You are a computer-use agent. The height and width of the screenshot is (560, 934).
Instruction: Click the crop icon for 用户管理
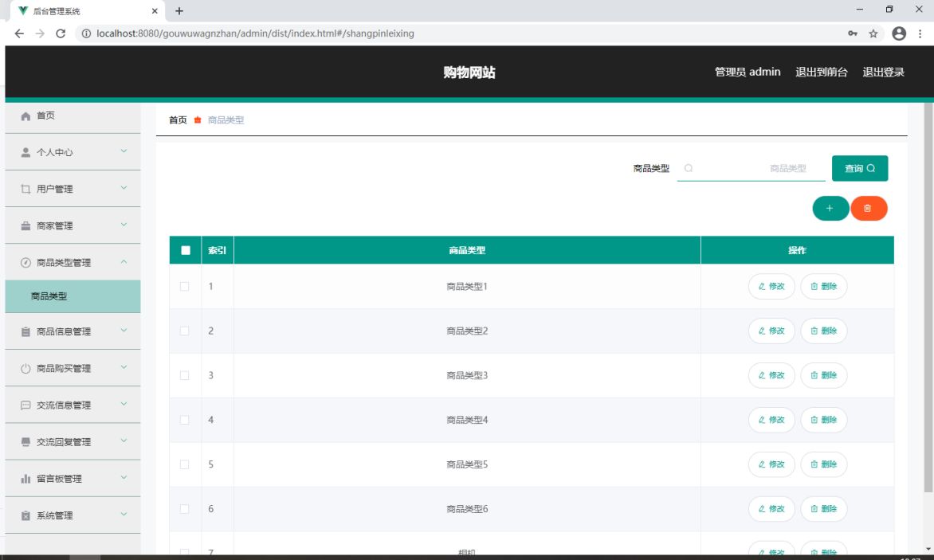[26, 190]
